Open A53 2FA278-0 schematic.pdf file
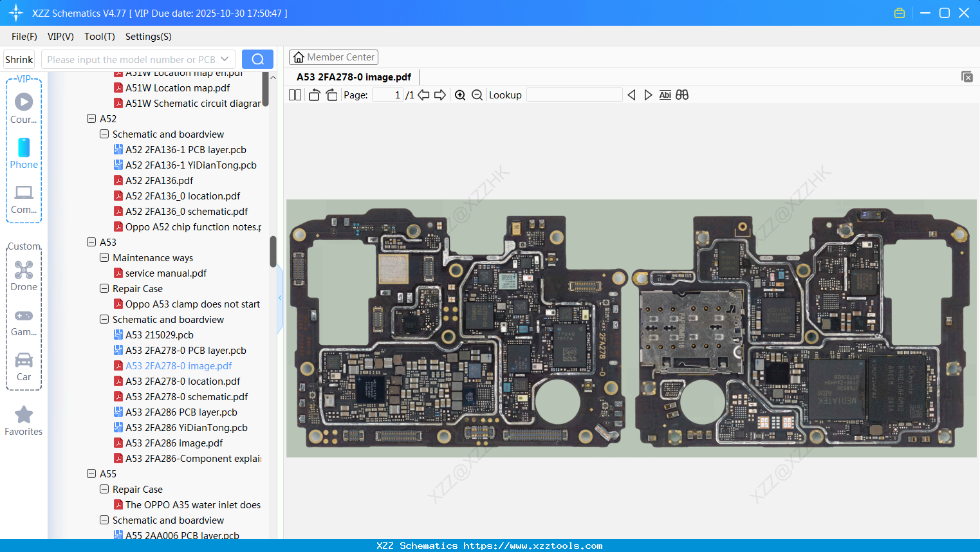980x552 pixels. pos(186,397)
